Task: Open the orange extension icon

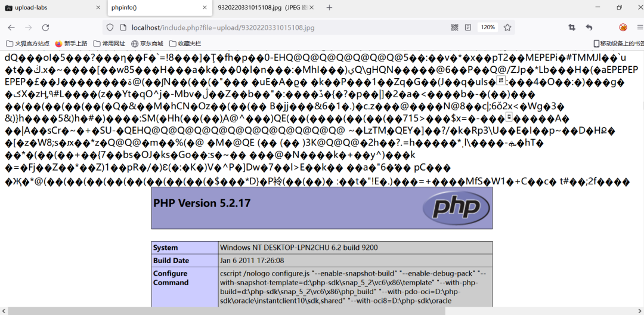Action: point(623,27)
